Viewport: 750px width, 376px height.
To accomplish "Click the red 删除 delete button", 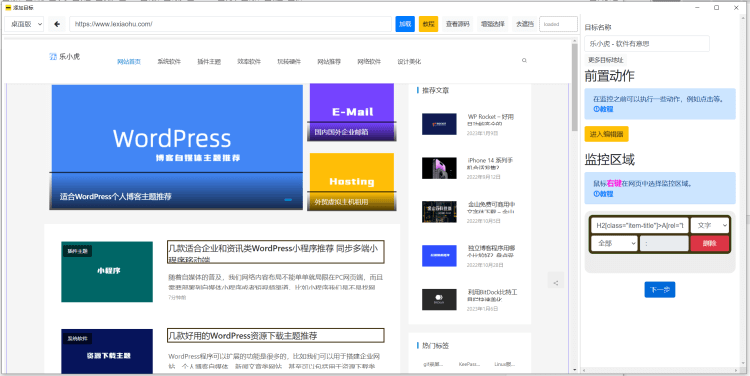I will click(710, 243).
